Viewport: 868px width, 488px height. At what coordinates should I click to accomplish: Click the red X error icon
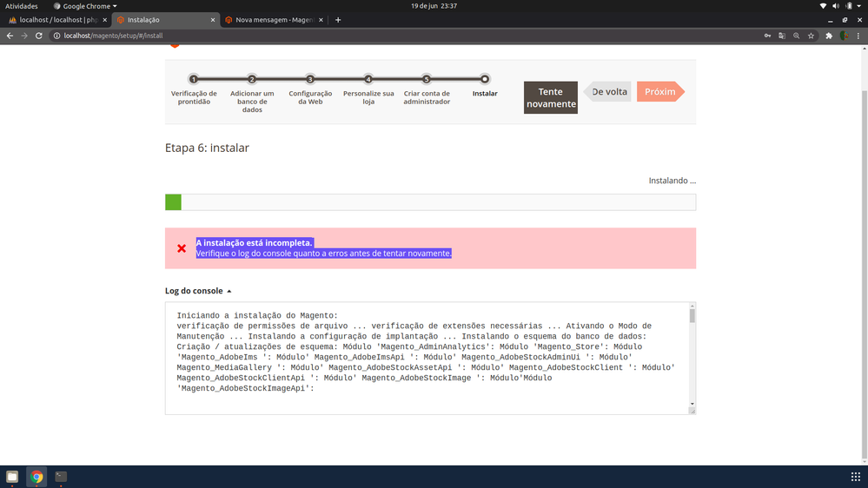click(x=182, y=248)
